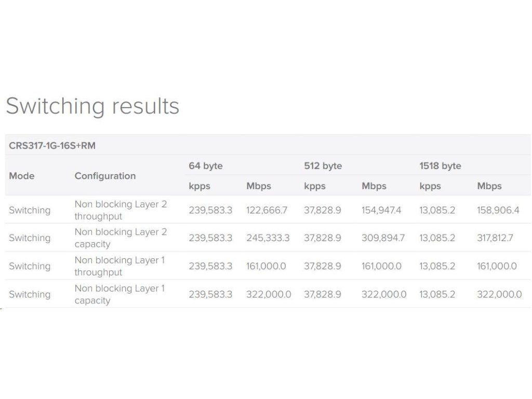Click the kpps subheader under 64 byte
Image resolution: width=532 pixels, height=399 pixels.
(x=199, y=186)
